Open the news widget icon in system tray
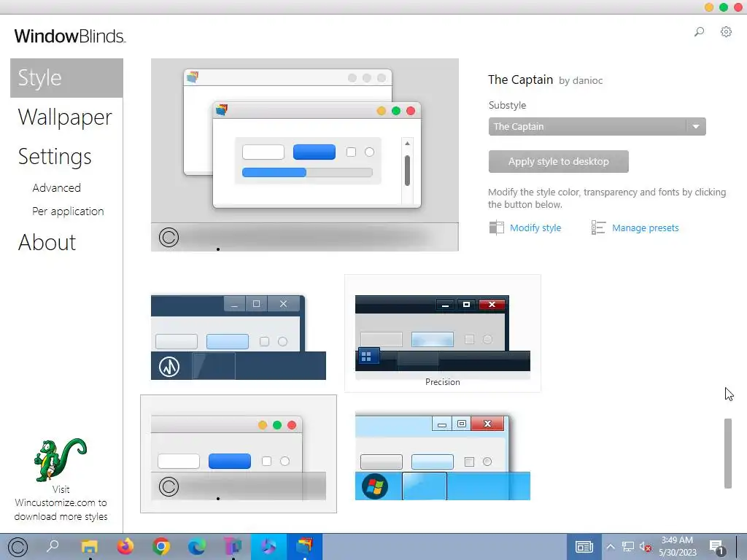 coord(584,547)
